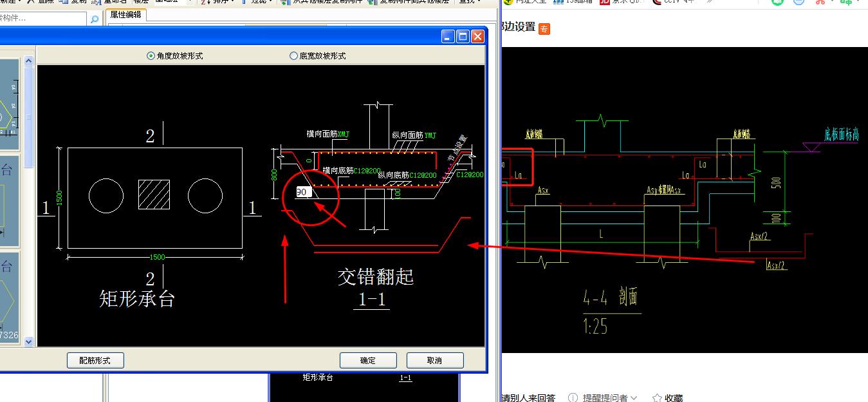Click the 请别人来回答 link on the webpage
Screen dimensions: 868x402
pos(528,398)
